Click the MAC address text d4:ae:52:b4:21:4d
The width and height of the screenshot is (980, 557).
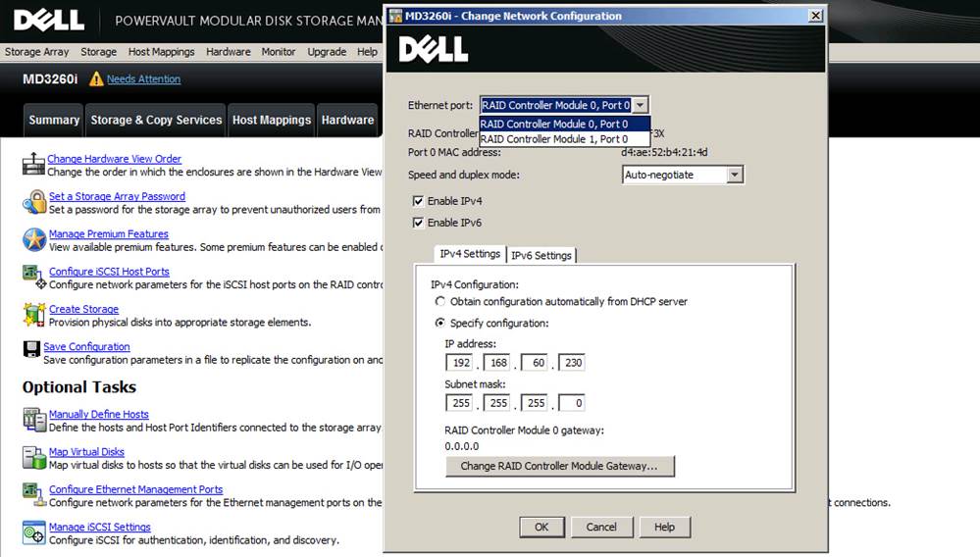[664, 152]
